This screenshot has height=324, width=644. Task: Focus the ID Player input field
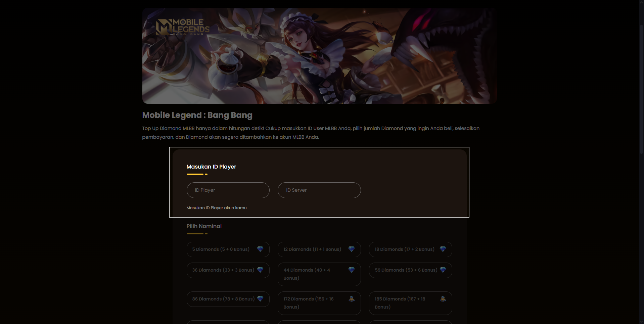point(228,190)
